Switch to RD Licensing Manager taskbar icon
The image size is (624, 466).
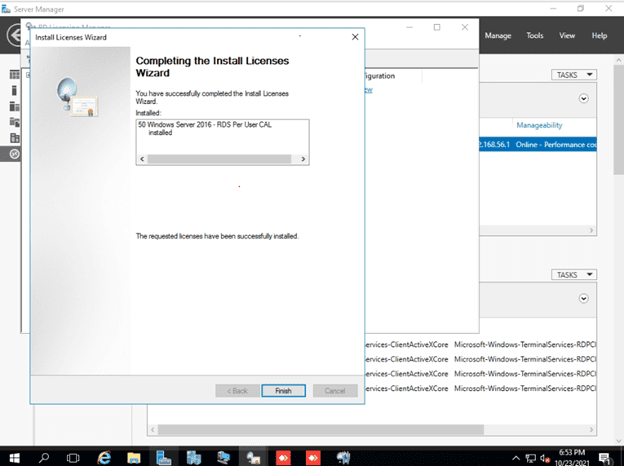point(253,458)
